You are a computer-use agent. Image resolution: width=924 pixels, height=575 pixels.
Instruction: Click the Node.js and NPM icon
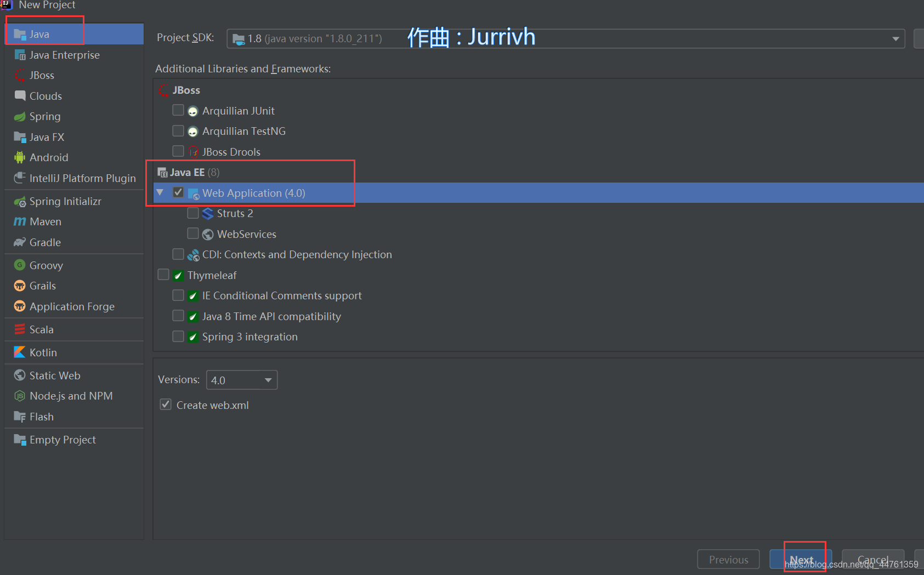click(20, 396)
